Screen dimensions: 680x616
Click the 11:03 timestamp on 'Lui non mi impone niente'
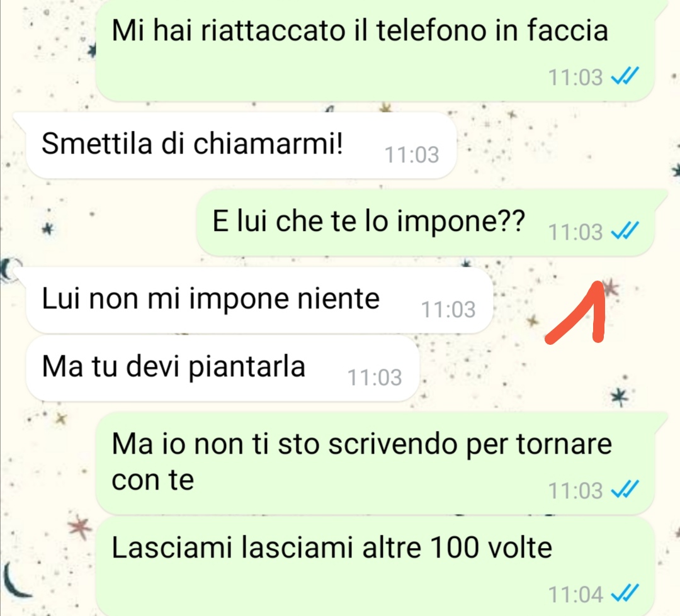448,310
